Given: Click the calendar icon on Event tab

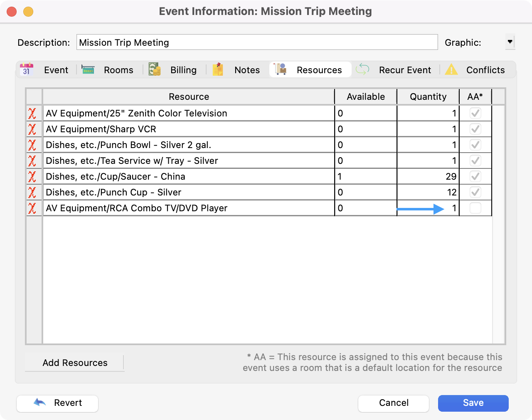Looking at the screenshot, I should pos(27,69).
